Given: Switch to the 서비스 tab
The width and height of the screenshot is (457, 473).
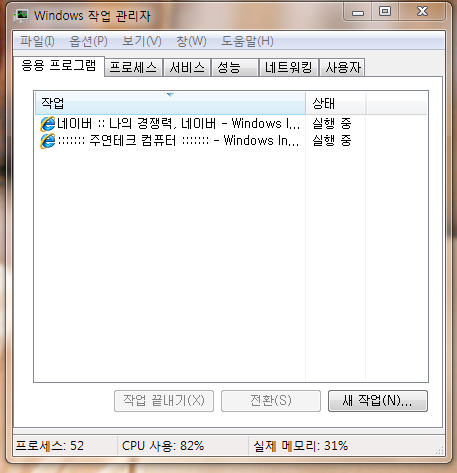Looking at the screenshot, I should [x=187, y=68].
